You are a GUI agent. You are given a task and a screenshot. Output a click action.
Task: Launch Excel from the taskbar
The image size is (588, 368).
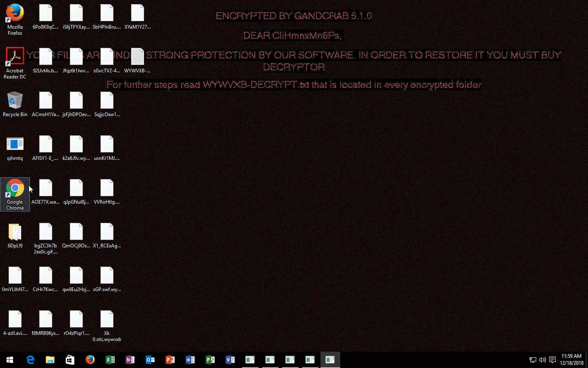(110, 360)
